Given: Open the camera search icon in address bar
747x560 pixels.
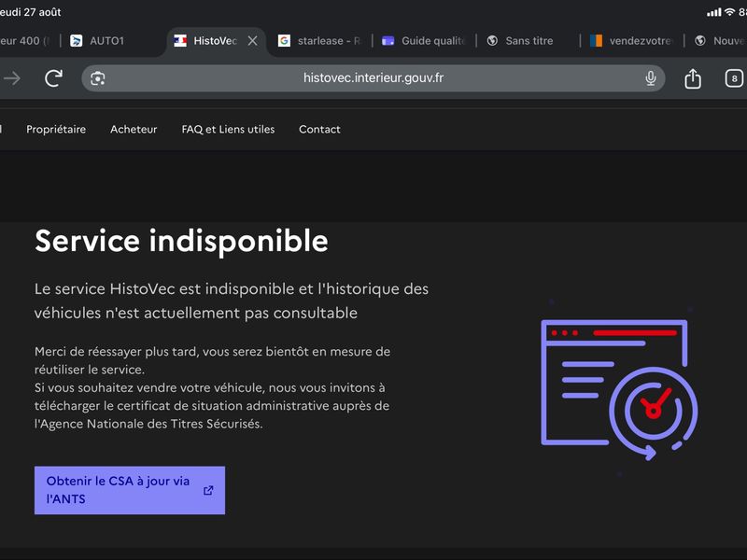Looking at the screenshot, I should [x=98, y=78].
